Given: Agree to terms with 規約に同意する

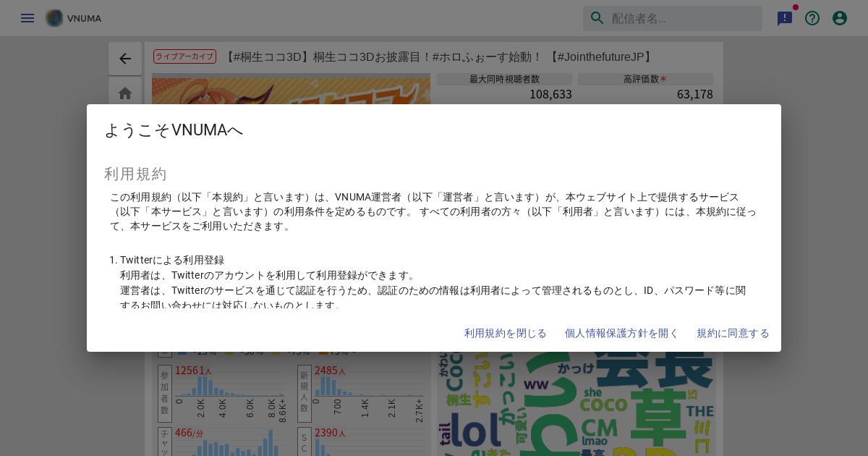Looking at the screenshot, I should (733, 333).
